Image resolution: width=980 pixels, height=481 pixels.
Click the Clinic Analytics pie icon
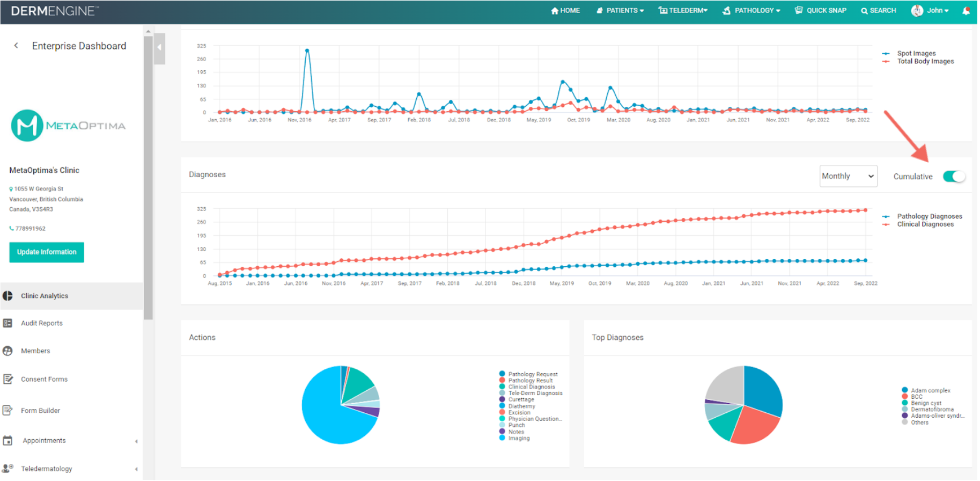pos(8,296)
